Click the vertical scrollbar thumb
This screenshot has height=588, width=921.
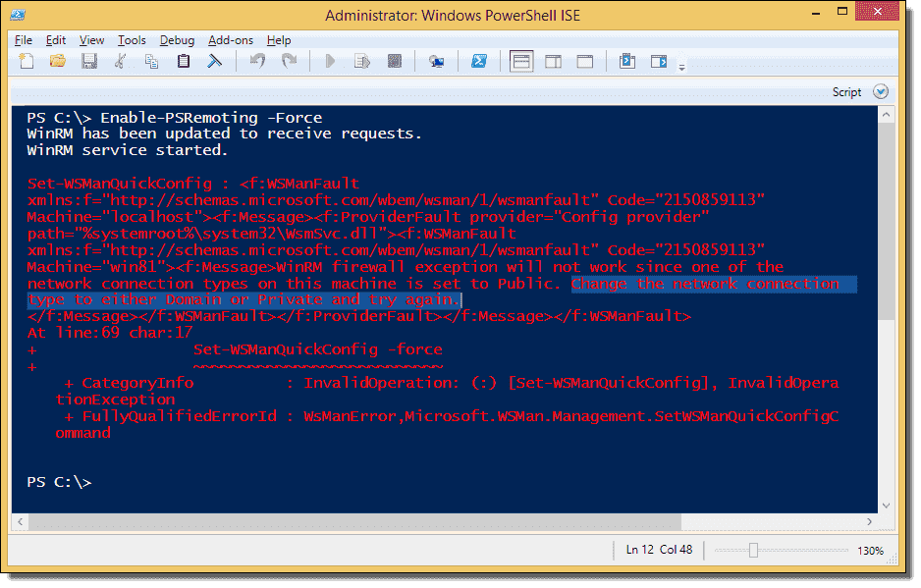[x=886, y=222]
